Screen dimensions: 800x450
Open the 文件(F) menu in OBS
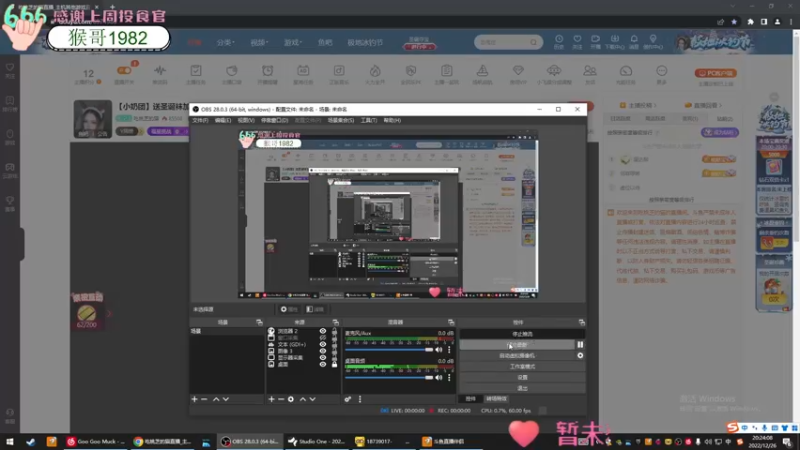click(x=200, y=120)
